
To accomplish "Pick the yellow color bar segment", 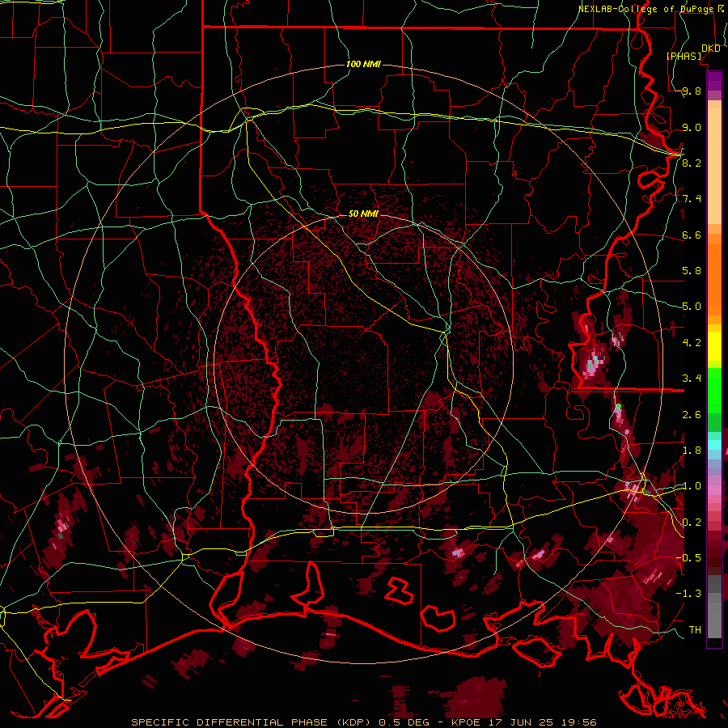I will (714, 346).
